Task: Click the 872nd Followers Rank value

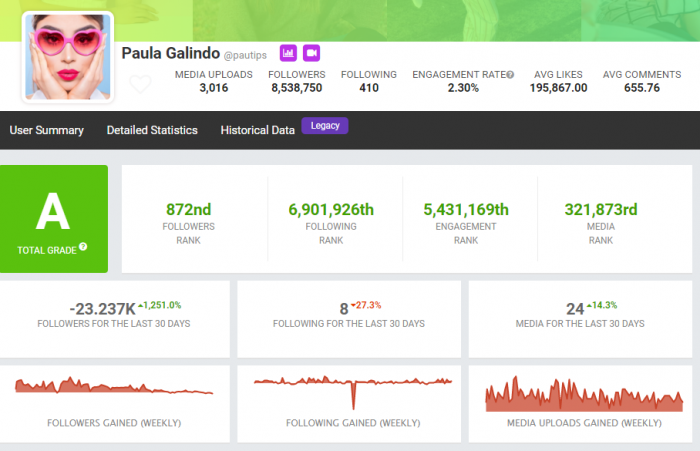Action: 190,209
